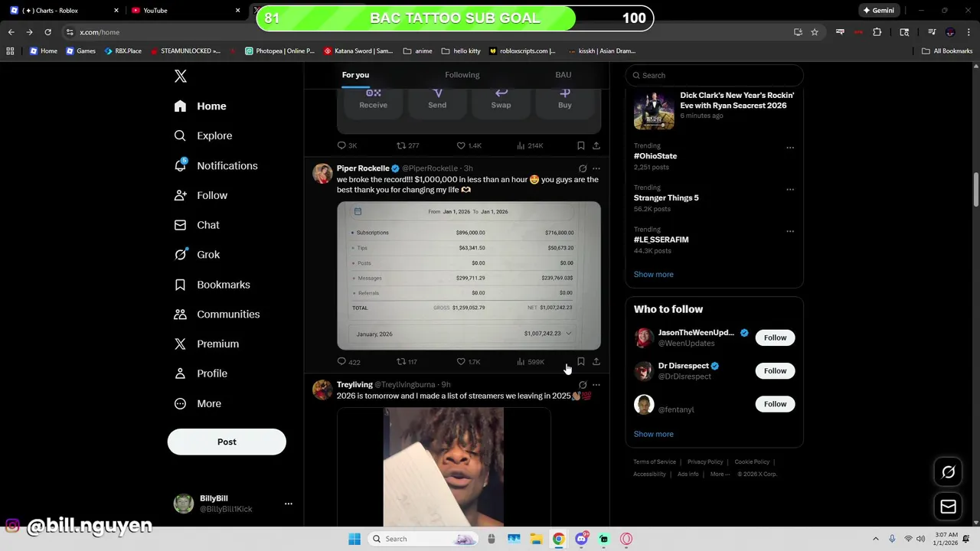Reply to the post with 3K replies

coord(347,145)
